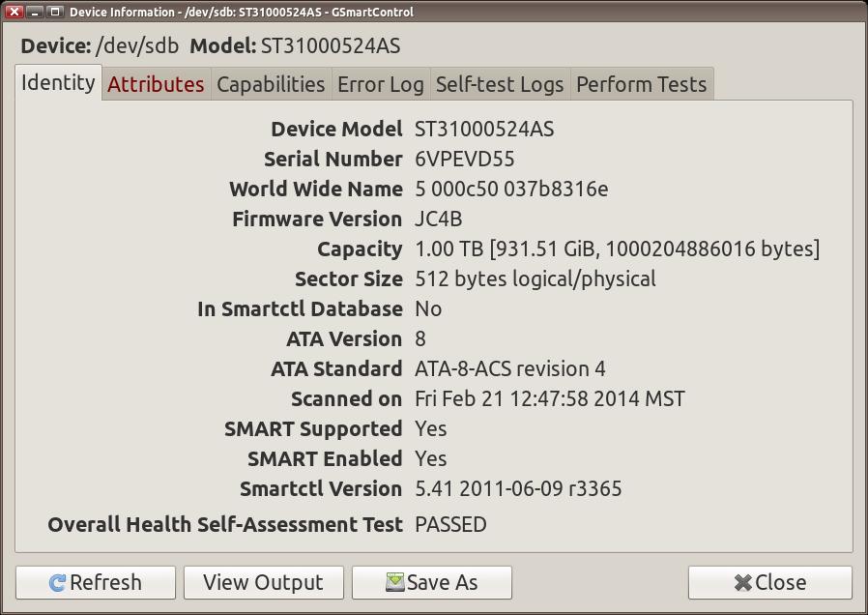This screenshot has height=615, width=868.
Task: Click the refresh arrow icon
Action: pyautogui.click(x=57, y=583)
